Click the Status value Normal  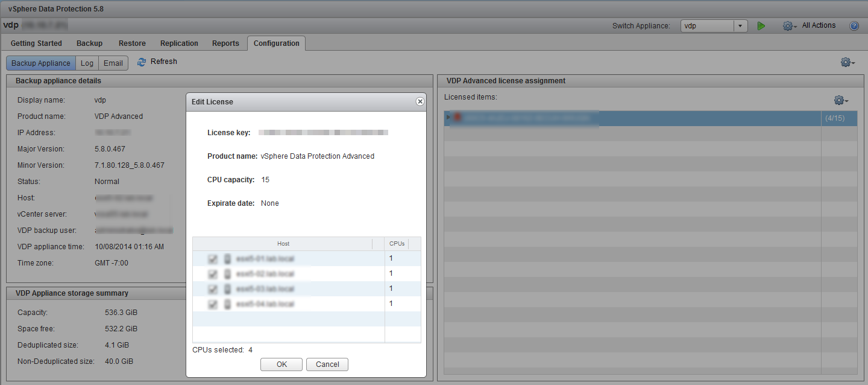click(x=107, y=182)
